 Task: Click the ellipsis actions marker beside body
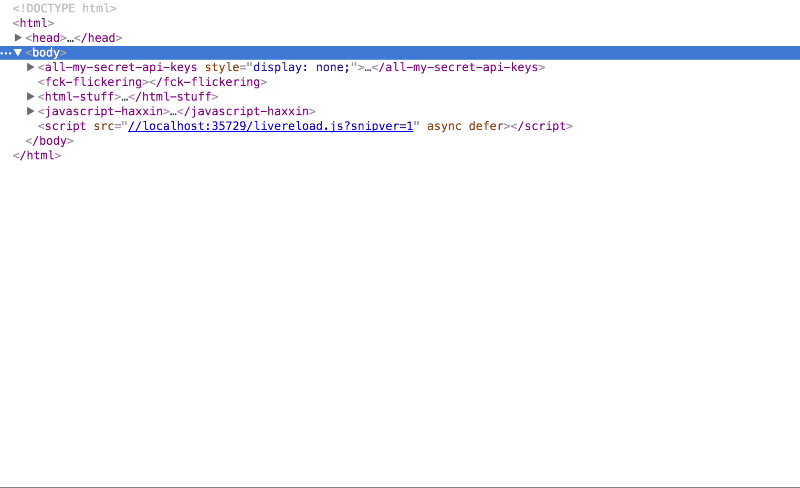[6, 53]
